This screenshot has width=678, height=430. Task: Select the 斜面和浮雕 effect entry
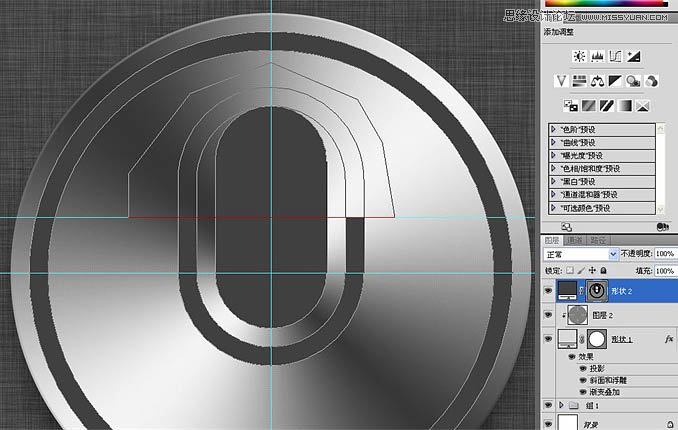coord(608,380)
